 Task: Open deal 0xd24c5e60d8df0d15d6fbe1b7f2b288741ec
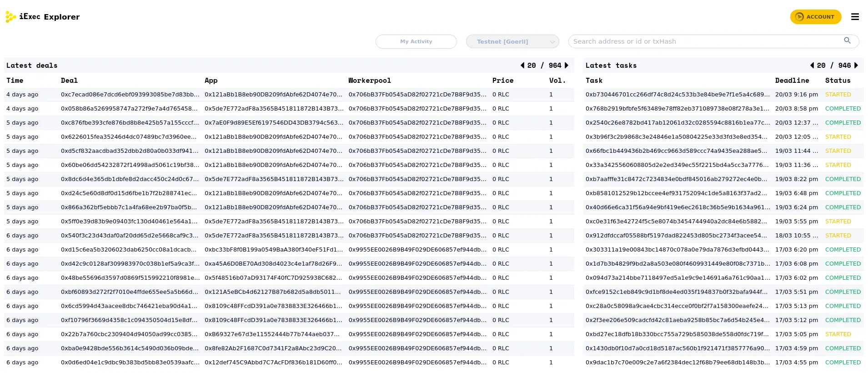129,193
